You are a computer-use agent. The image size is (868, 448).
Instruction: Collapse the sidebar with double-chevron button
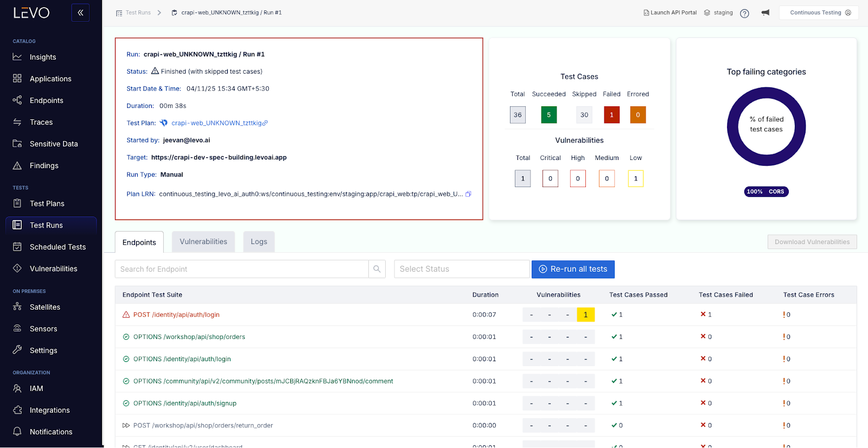(x=80, y=12)
